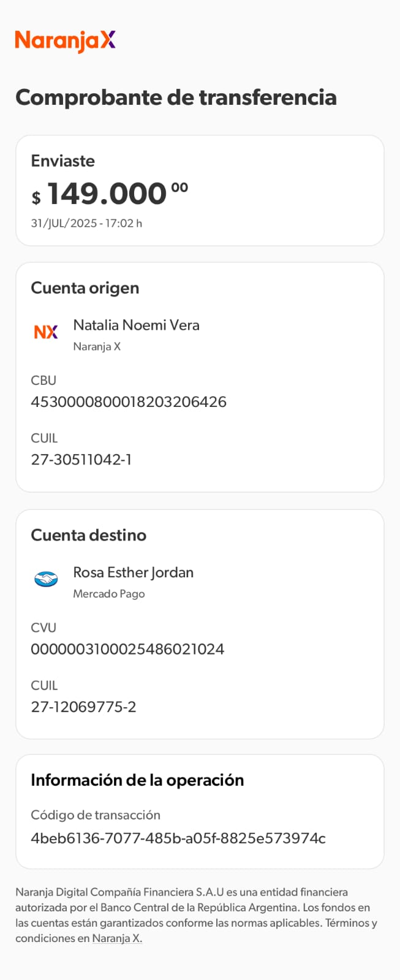The height and width of the screenshot is (980, 400).
Task: Select the origin CBU number
Action: click(x=129, y=402)
